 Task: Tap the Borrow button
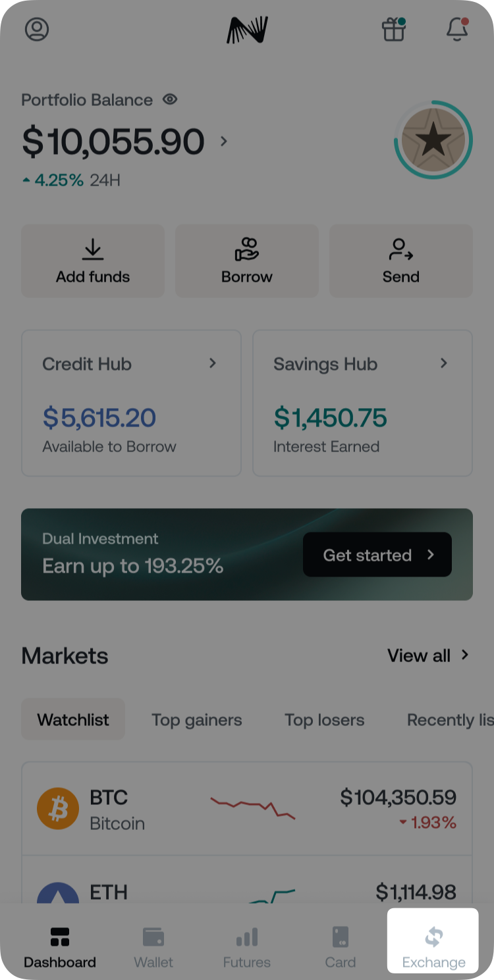tap(247, 261)
